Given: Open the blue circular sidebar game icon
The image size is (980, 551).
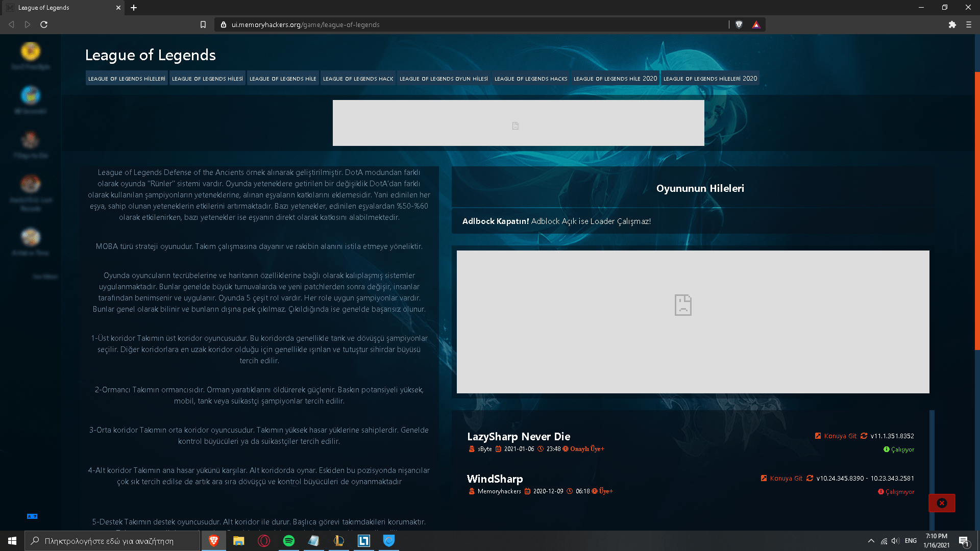Looking at the screenshot, I should click(x=31, y=95).
